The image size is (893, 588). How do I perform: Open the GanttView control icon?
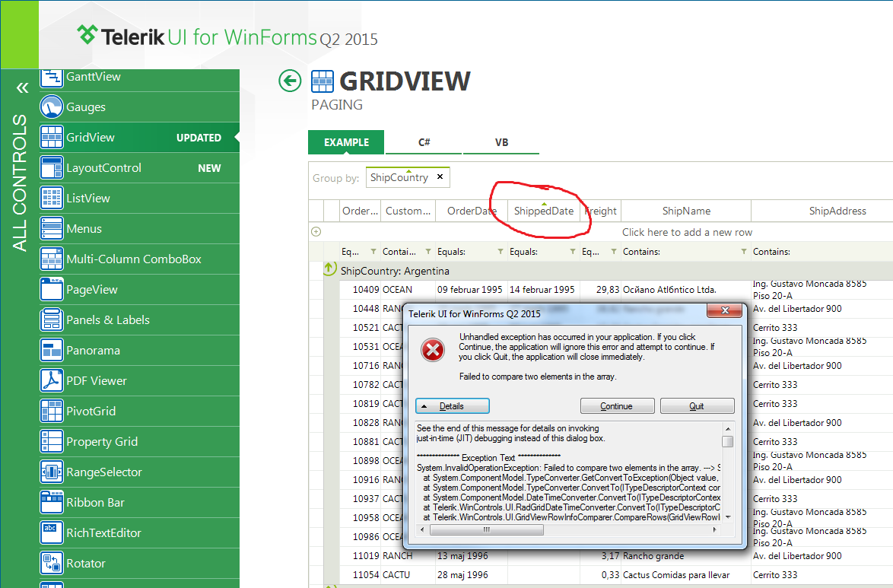click(x=51, y=78)
